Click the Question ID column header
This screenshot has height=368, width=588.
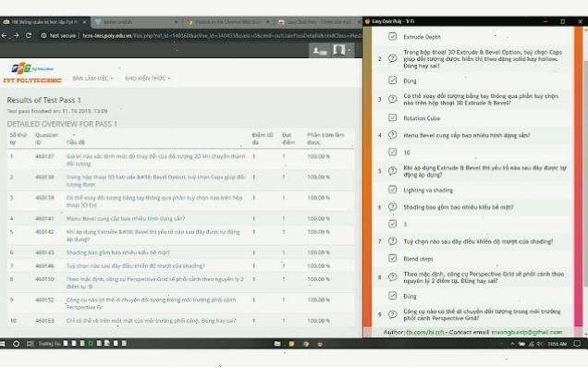(x=46, y=139)
